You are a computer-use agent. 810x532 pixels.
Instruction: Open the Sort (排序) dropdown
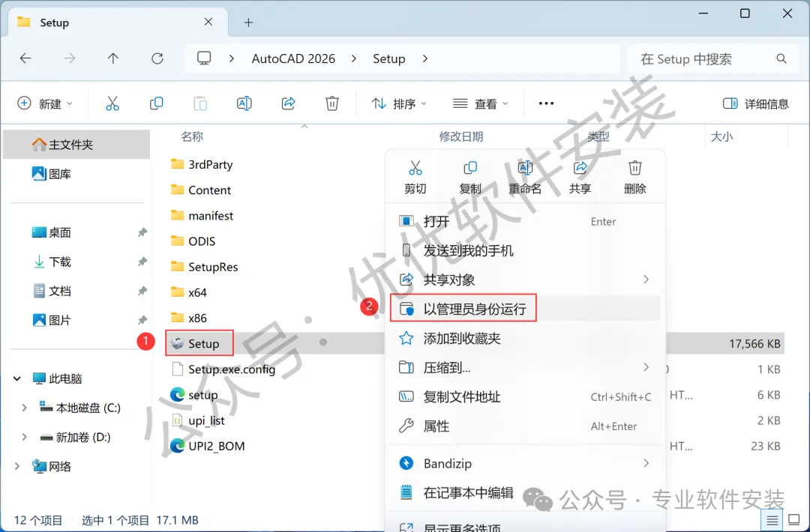(x=399, y=103)
